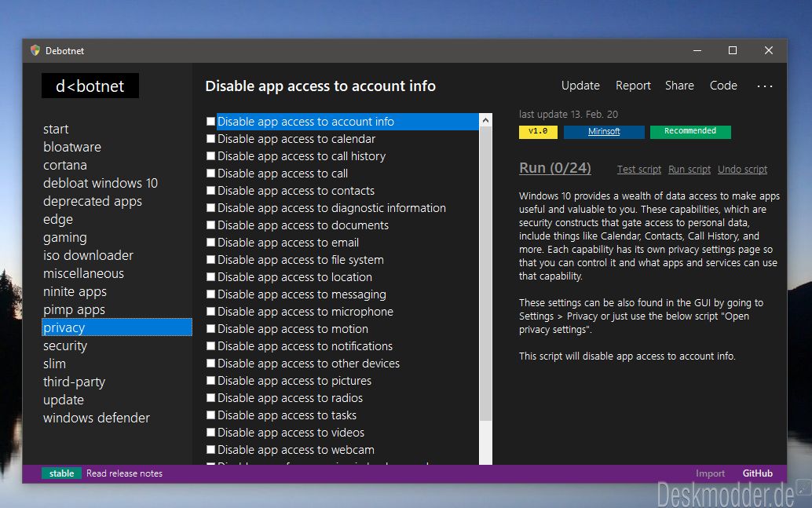Screen dimensions: 812x508
Task: Check 'Disable app access to call history'
Action: [210, 156]
